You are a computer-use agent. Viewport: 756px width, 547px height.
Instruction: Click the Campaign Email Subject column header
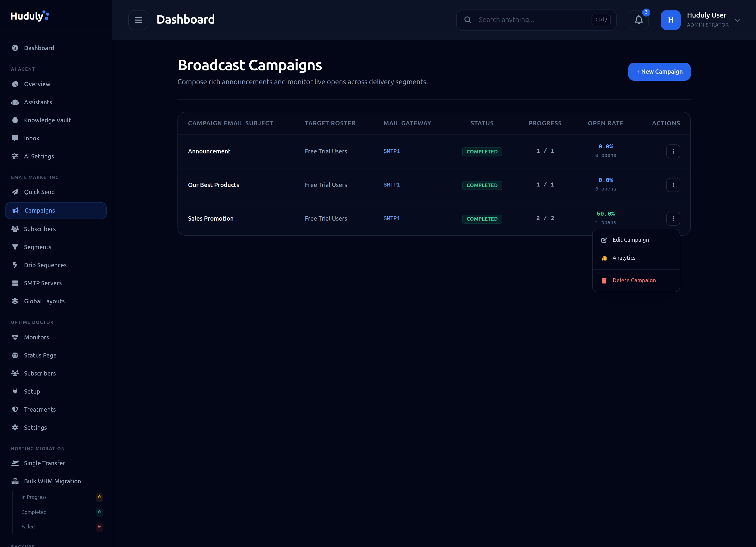tap(230, 123)
